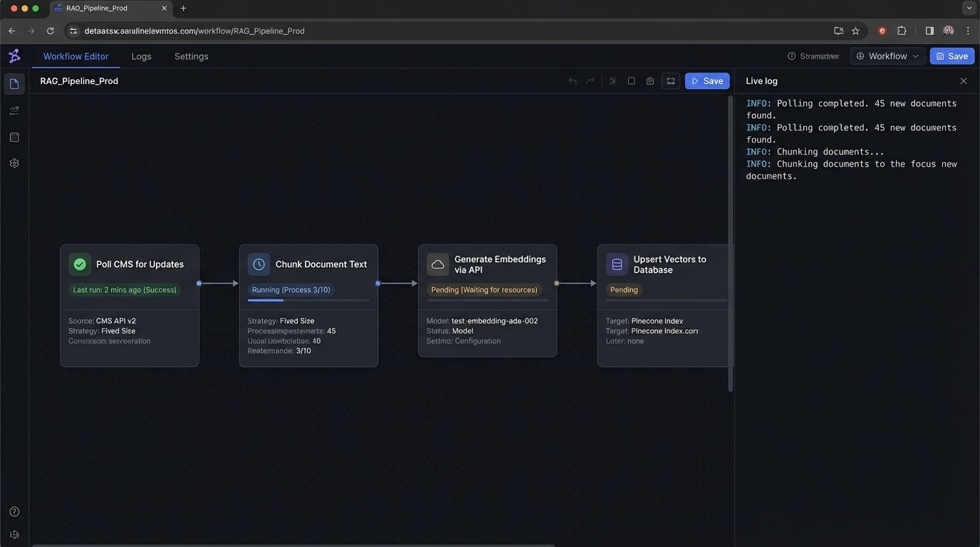Click the blue Save button in top header
Screen dimensions: 980x547
952,56
